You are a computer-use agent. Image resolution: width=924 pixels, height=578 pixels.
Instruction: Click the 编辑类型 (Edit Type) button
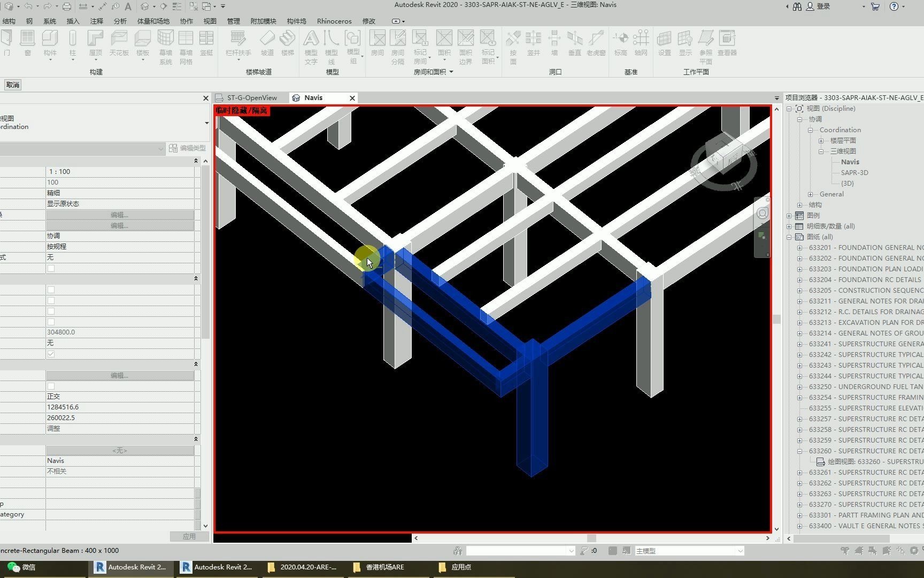click(188, 148)
